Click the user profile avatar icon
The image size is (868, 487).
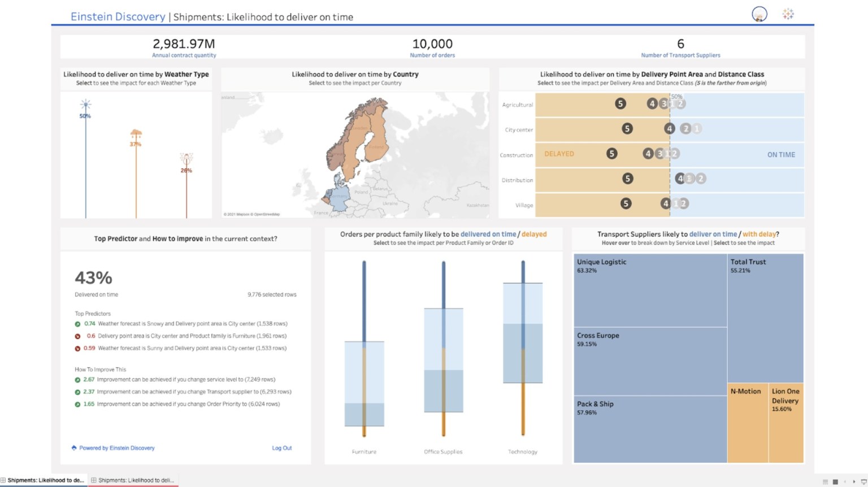pyautogui.click(x=759, y=12)
